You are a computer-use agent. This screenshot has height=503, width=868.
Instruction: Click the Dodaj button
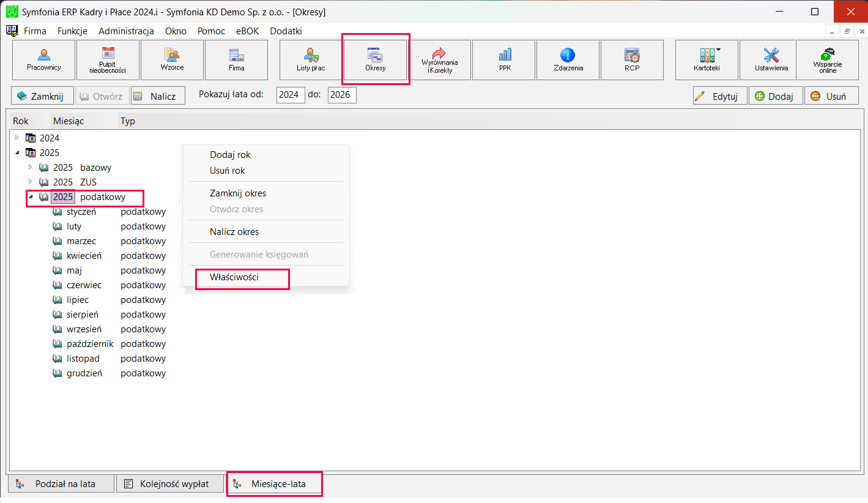point(776,96)
